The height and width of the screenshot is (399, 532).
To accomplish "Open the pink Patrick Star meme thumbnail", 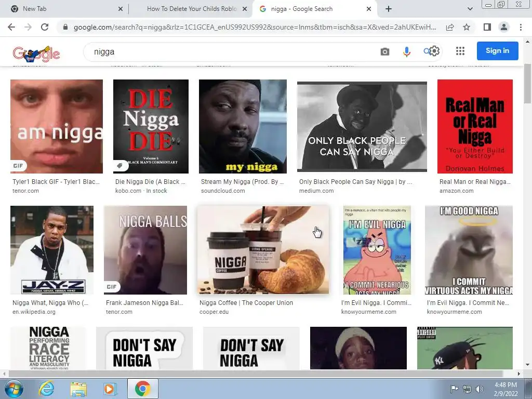I will tap(377, 250).
